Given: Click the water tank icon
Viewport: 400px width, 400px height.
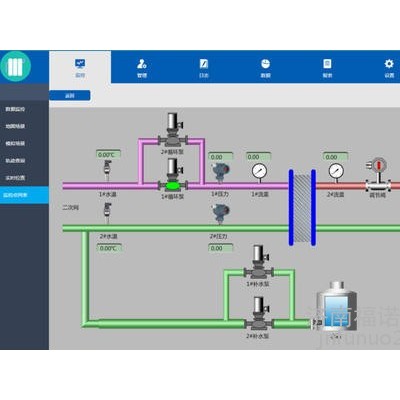Looking at the screenshot, I should [x=336, y=307].
